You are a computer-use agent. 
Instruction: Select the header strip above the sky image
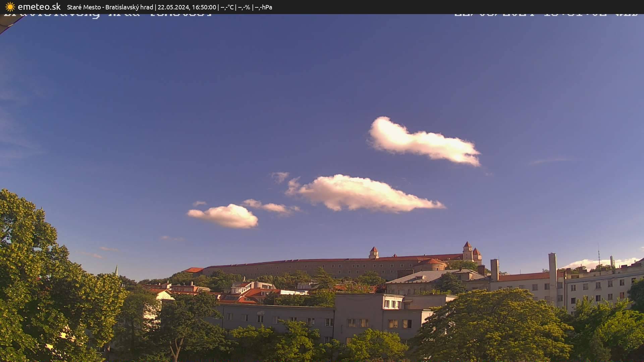click(322, 6)
